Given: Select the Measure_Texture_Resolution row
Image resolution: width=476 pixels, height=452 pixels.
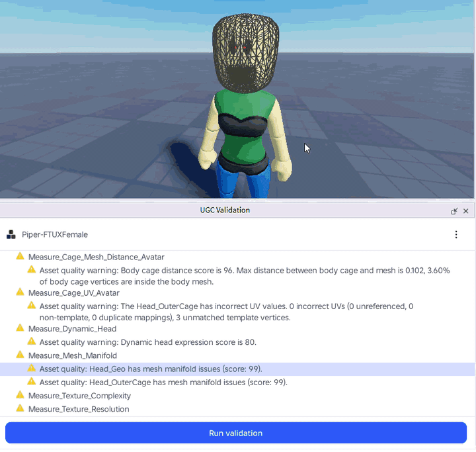Looking at the screenshot, I should 237,409.
